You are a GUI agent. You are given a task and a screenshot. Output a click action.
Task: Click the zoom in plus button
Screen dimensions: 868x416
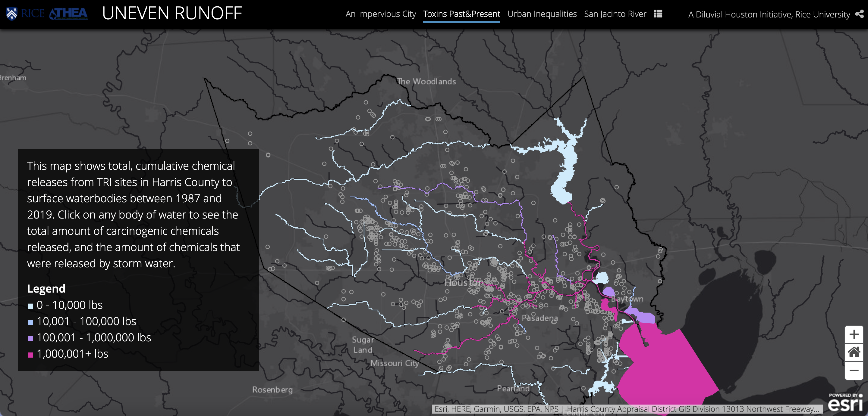(x=854, y=334)
